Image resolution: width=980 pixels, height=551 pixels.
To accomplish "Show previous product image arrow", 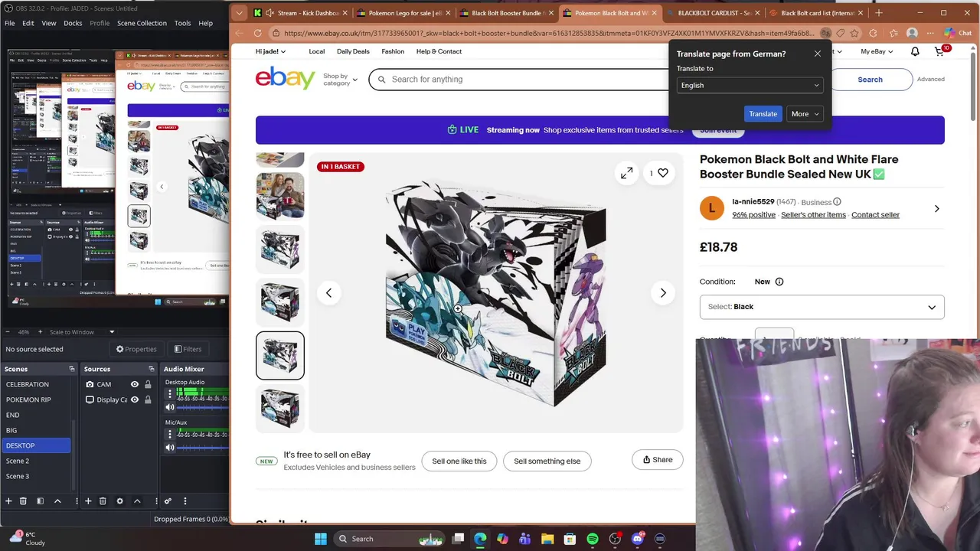I will [328, 293].
